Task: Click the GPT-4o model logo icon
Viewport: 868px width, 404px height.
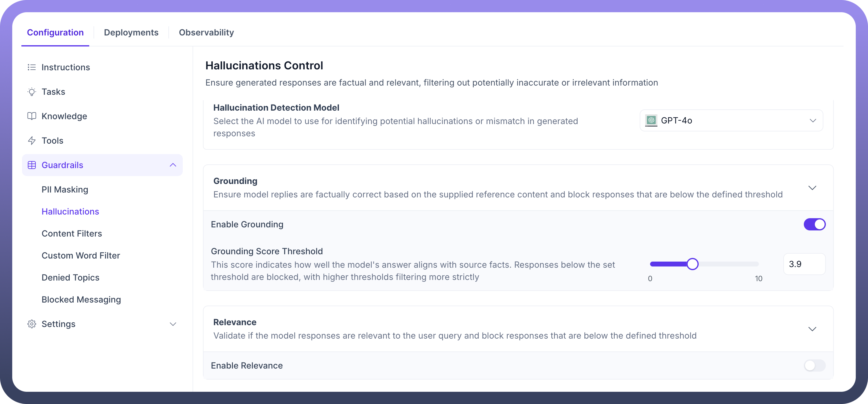Action: (x=651, y=120)
